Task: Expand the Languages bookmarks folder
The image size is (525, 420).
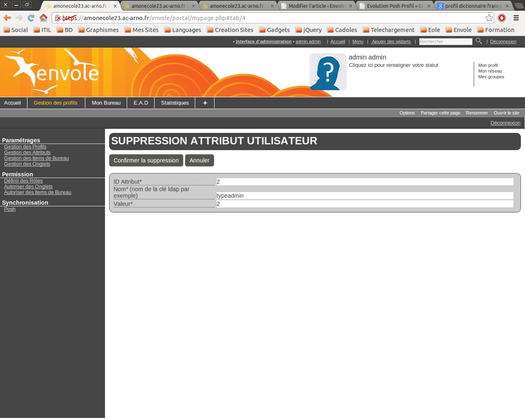Action: (183, 30)
